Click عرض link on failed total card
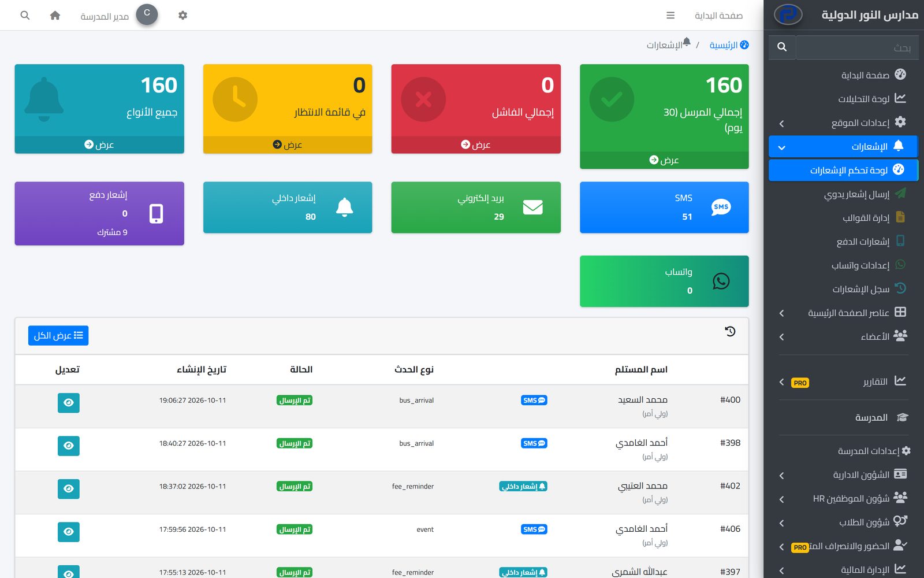This screenshot has width=924, height=578. pos(476,144)
